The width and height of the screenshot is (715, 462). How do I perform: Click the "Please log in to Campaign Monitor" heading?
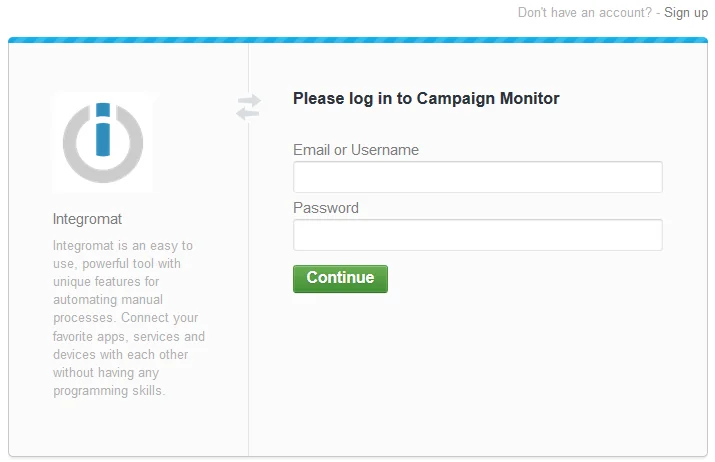426,99
